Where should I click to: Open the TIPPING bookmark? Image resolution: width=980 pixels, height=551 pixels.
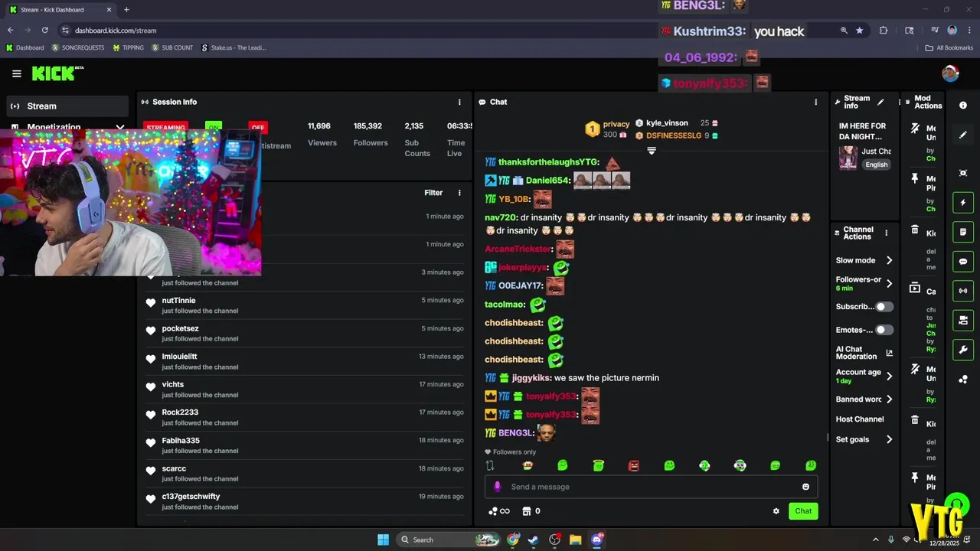(128, 47)
